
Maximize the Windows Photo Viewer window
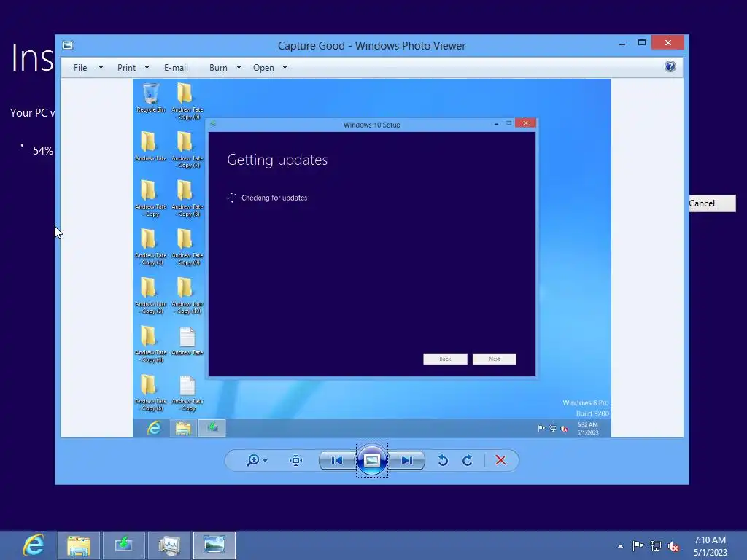tap(642, 43)
